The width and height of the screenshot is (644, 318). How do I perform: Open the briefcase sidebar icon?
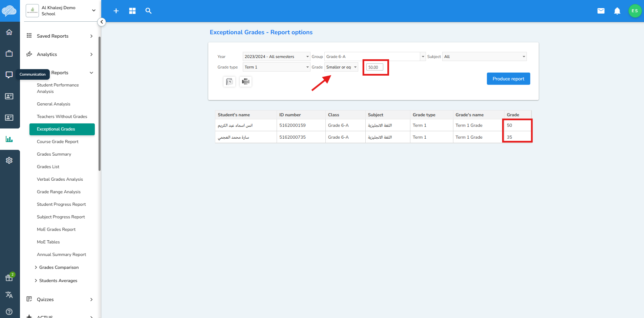(9, 53)
